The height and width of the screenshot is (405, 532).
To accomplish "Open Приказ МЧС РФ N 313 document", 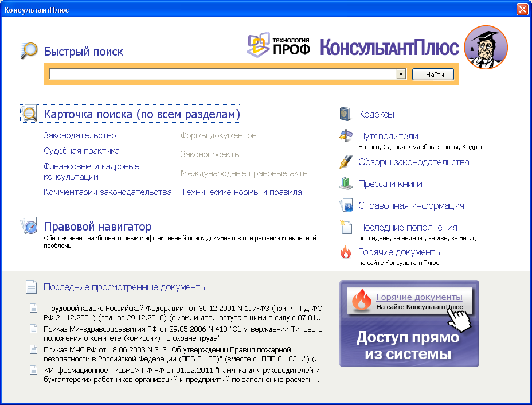I will click(x=182, y=354).
